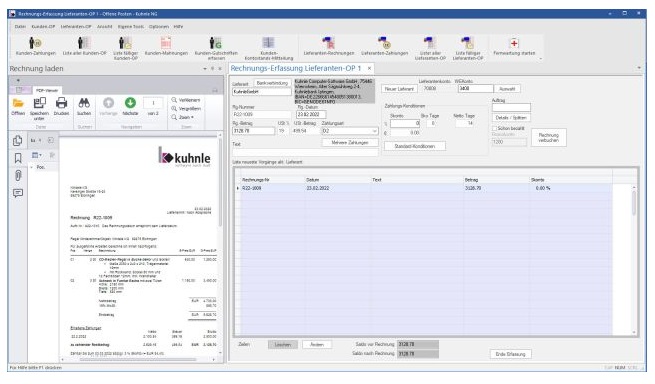Click the Ende Erfassung button
The image size is (655, 384).
510,354
